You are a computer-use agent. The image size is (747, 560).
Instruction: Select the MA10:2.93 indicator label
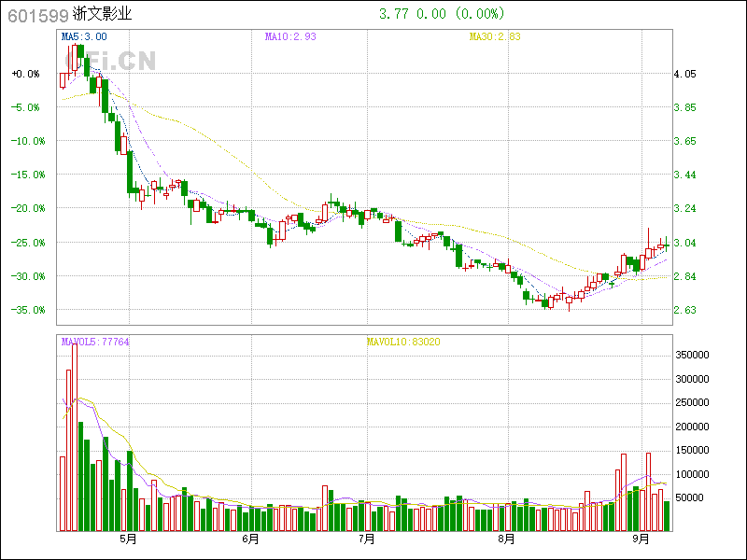(x=290, y=36)
